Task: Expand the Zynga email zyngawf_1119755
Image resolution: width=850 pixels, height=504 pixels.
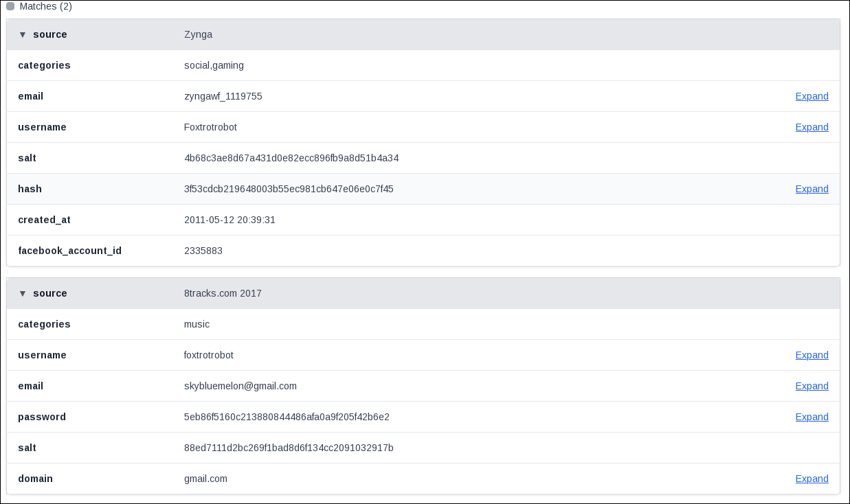Action: pos(812,96)
